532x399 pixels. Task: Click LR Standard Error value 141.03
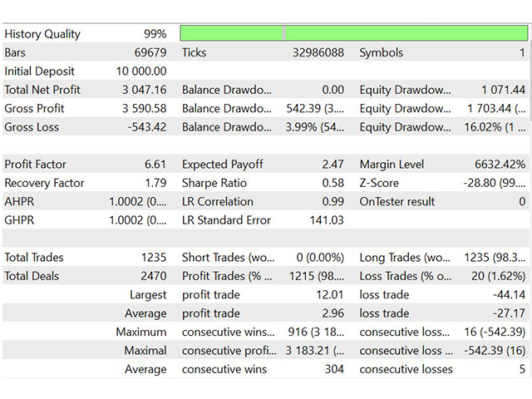(x=327, y=220)
